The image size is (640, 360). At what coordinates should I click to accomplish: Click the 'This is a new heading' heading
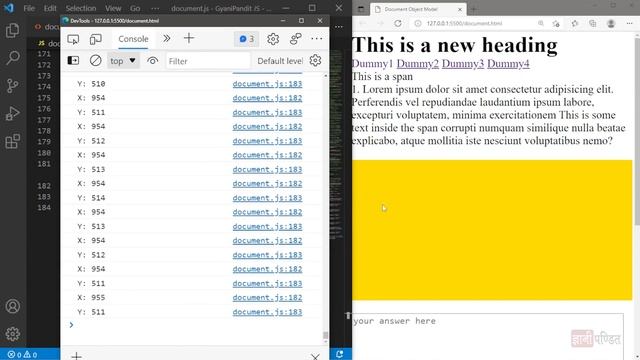(x=454, y=45)
